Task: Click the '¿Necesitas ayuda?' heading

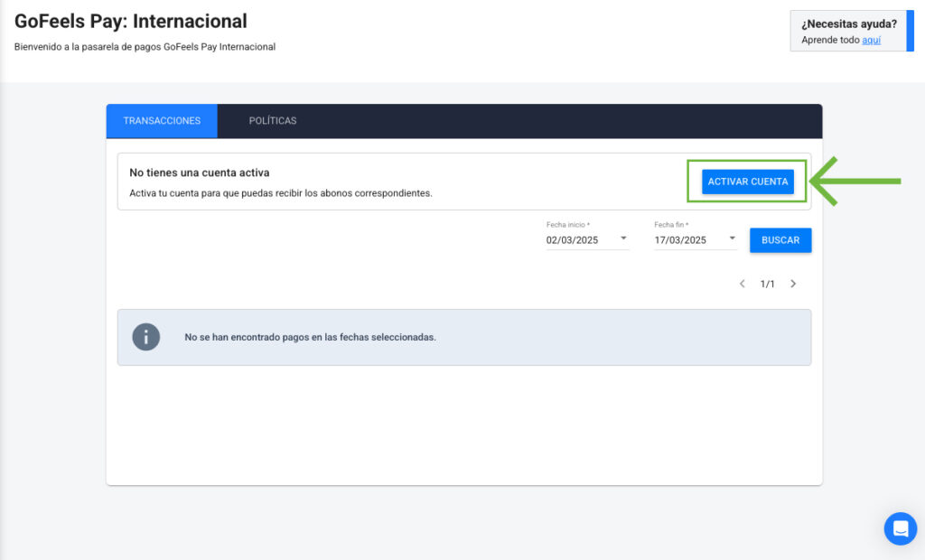Action: click(x=848, y=24)
